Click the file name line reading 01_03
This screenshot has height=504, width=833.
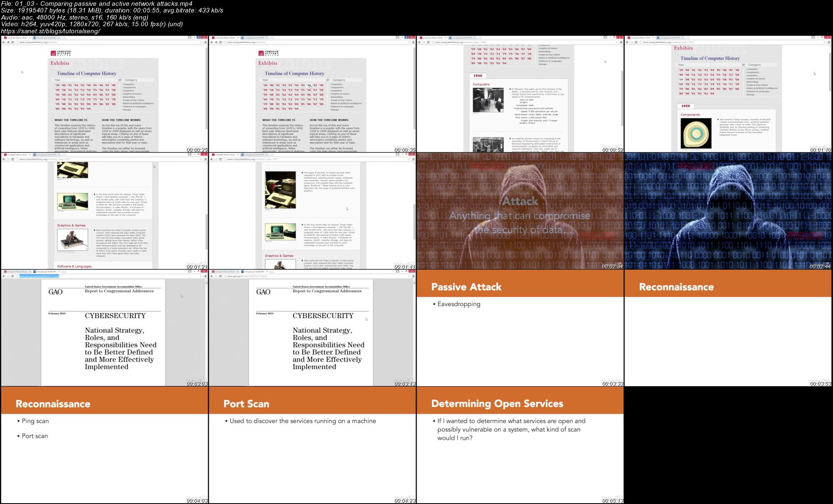pyautogui.click(x=97, y=4)
